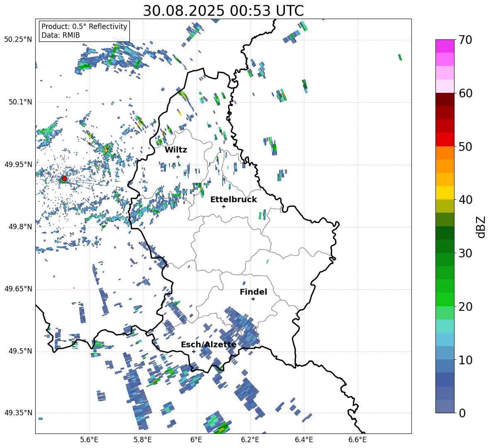The image size is (491, 448).
Task: Click the 50.25°N latitude label
Action: click(18, 40)
